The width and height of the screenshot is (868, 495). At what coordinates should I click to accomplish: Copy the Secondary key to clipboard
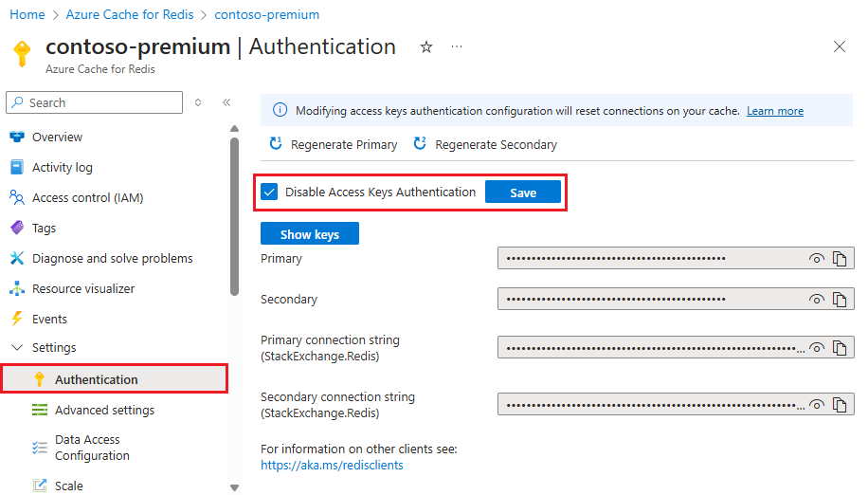[x=839, y=300]
